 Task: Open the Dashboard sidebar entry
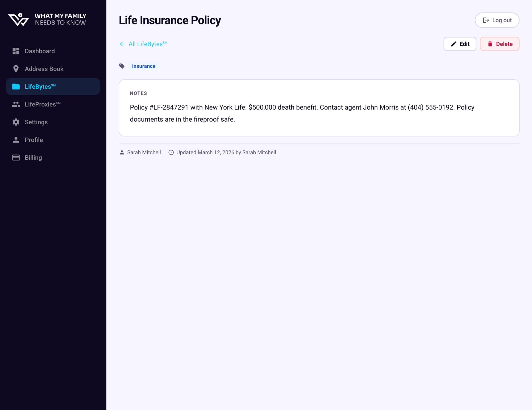click(40, 51)
